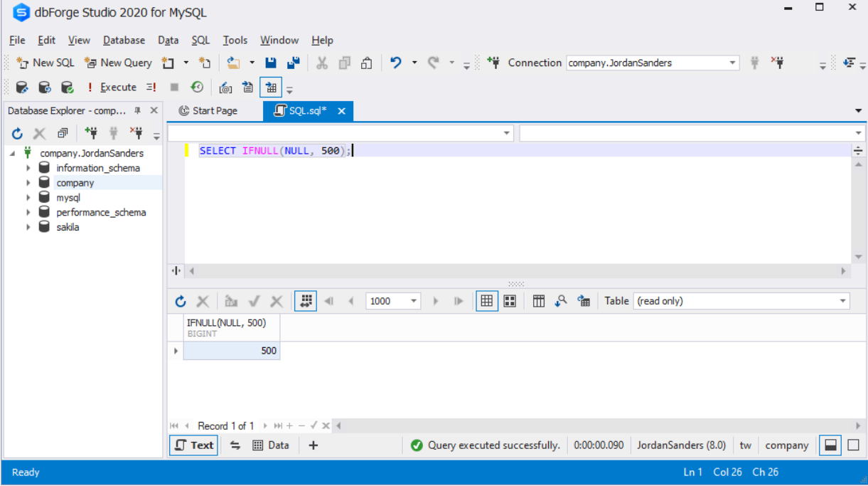
Task: Click the plus add-view icon at bottom
Action: 313,445
